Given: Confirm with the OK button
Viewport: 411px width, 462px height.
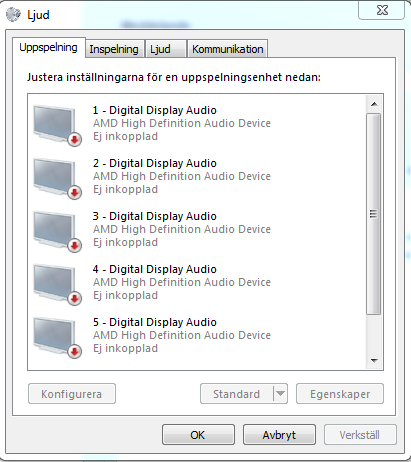Looking at the screenshot, I should click(x=198, y=435).
